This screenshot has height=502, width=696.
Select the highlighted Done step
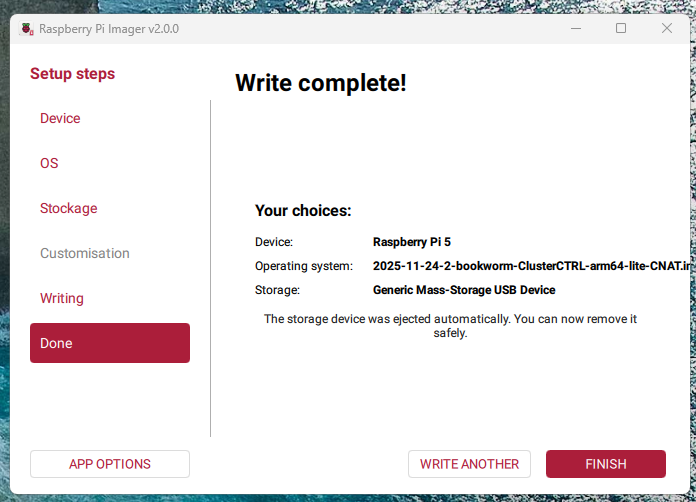click(110, 343)
